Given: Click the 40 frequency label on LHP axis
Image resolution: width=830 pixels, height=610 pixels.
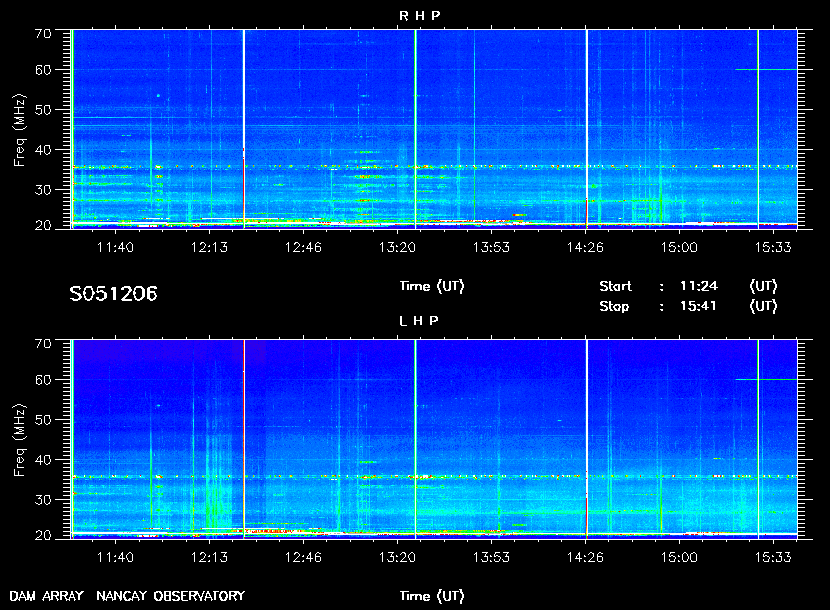Looking at the screenshot, I should coord(43,460).
